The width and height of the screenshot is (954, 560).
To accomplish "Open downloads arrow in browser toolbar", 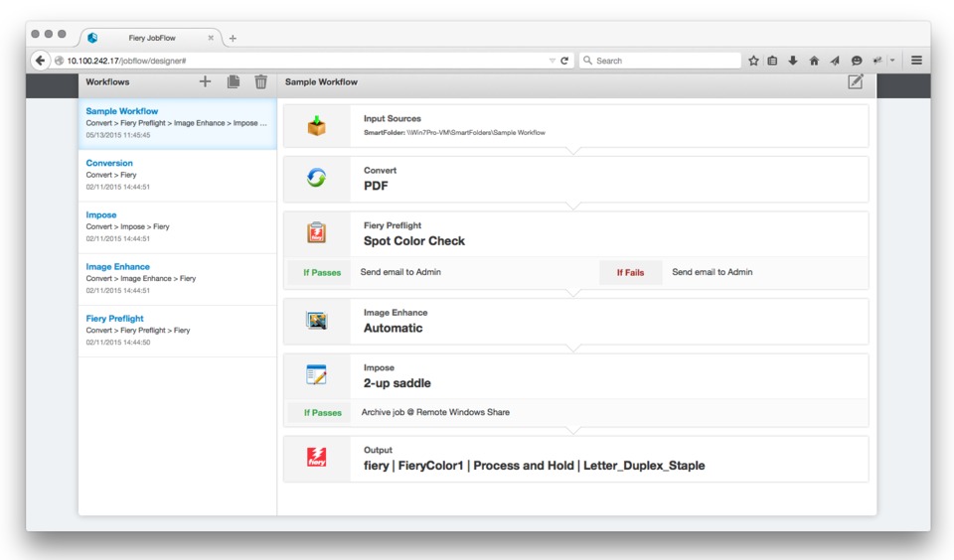I will [x=793, y=61].
